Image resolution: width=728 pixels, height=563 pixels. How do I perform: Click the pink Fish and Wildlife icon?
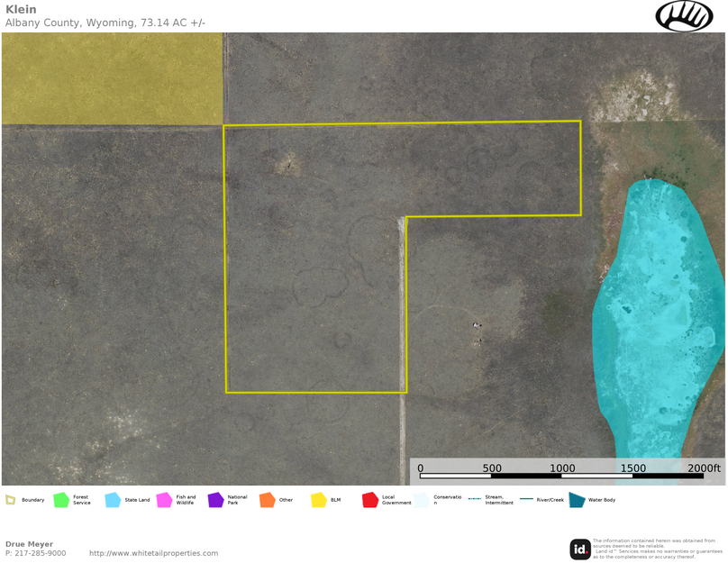(164, 500)
